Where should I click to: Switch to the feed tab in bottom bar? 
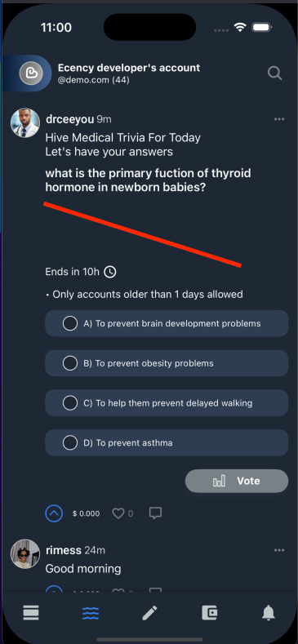click(31, 613)
